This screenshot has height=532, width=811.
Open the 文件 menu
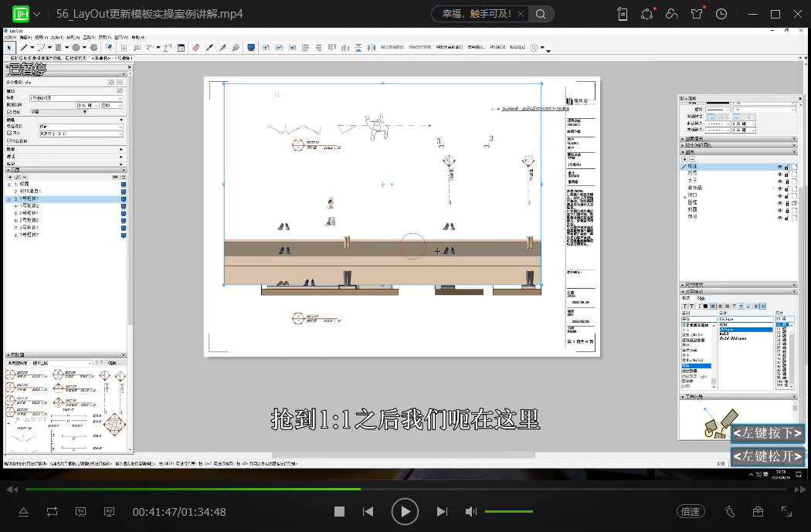(9, 37)
